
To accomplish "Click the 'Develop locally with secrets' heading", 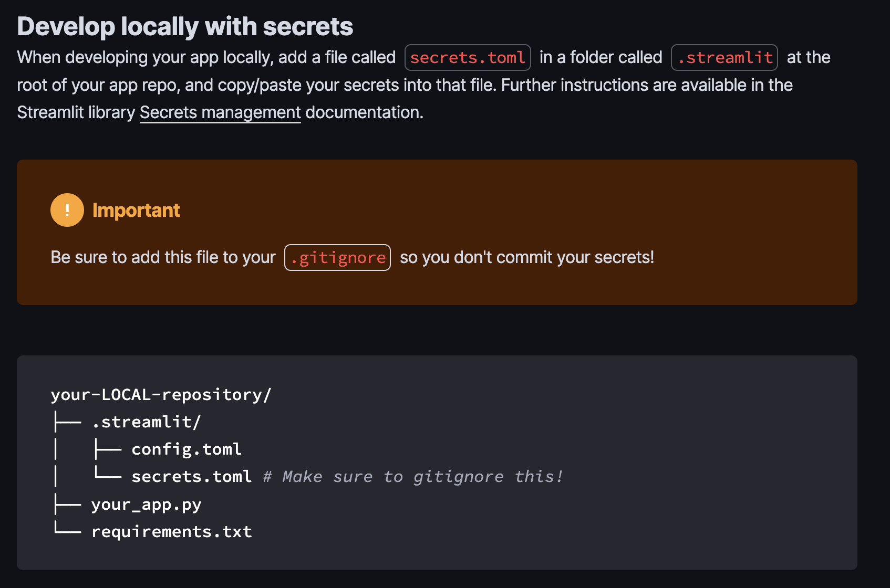I will 185,26.
